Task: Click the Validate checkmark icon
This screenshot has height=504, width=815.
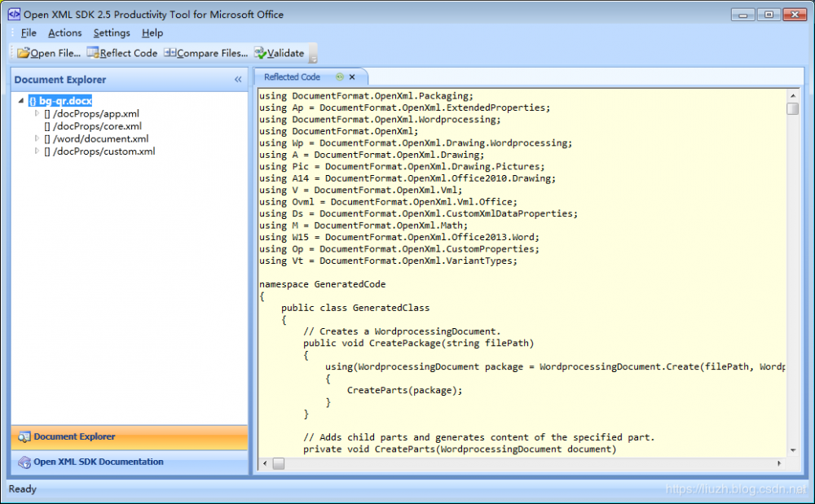Action: (x=260, y=53)
